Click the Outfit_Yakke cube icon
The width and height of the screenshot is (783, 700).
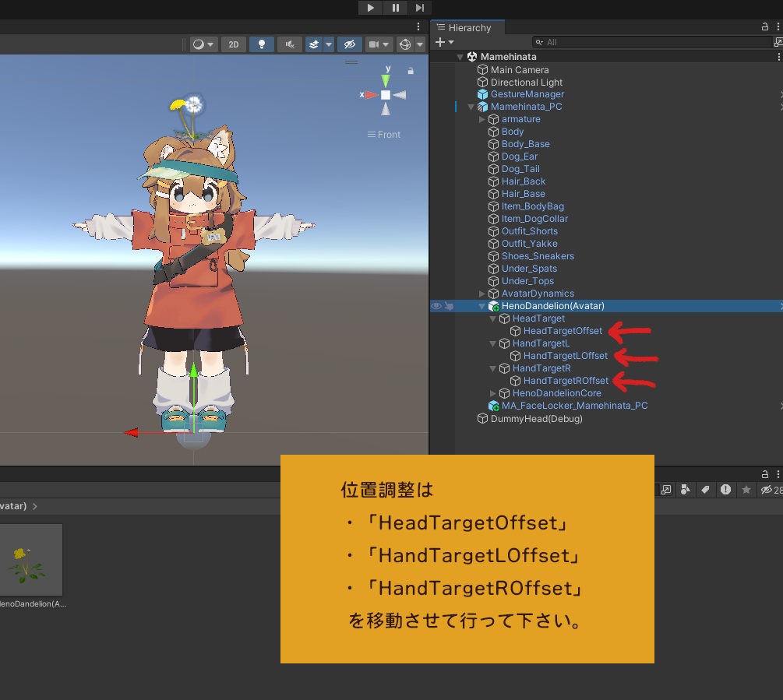pos(493,244)
